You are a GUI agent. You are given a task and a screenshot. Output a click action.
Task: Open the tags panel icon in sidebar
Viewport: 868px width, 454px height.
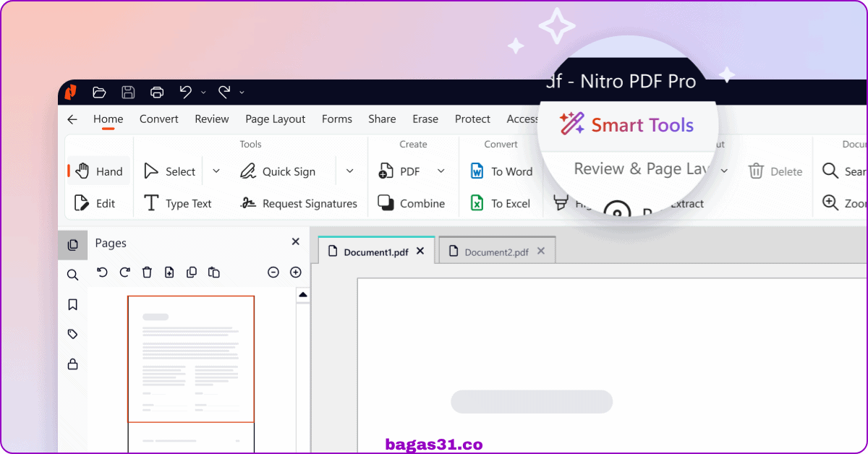72,334
